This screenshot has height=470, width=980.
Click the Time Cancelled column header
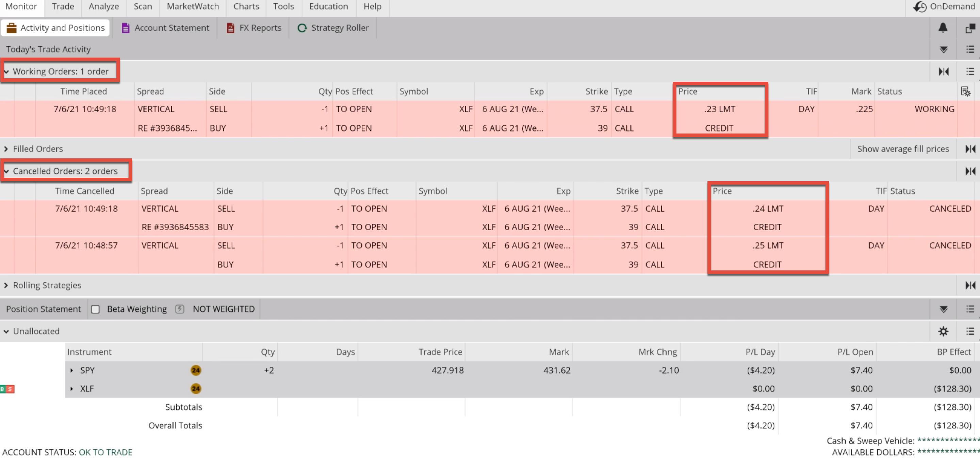[x=84, y=191]
